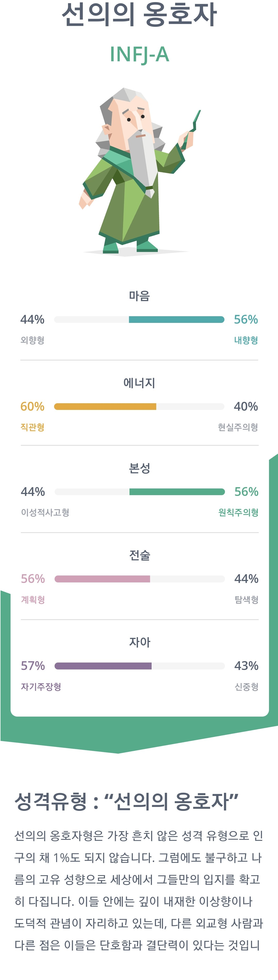Select the 탐색형 label
This screenshot has width=278, height=980.
point(246,600)
